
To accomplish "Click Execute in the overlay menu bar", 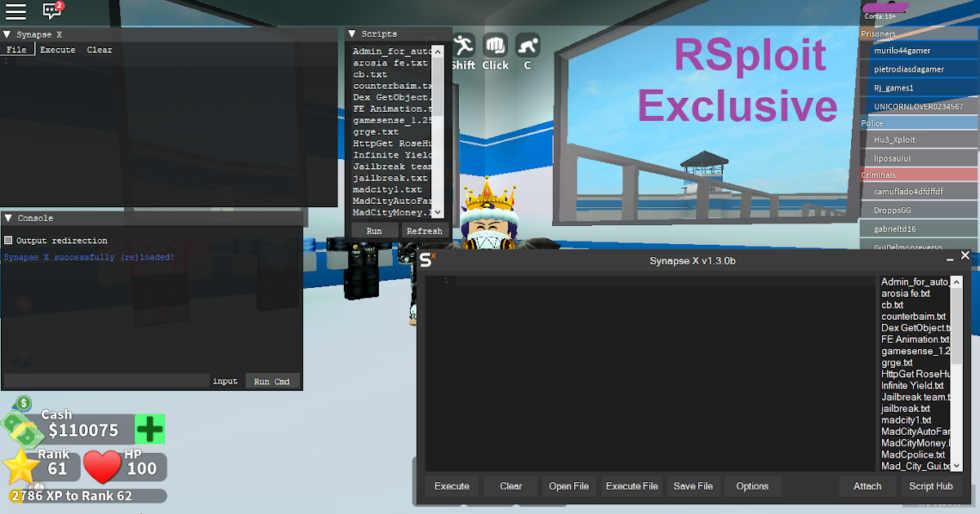I will [x=58, y=50].
